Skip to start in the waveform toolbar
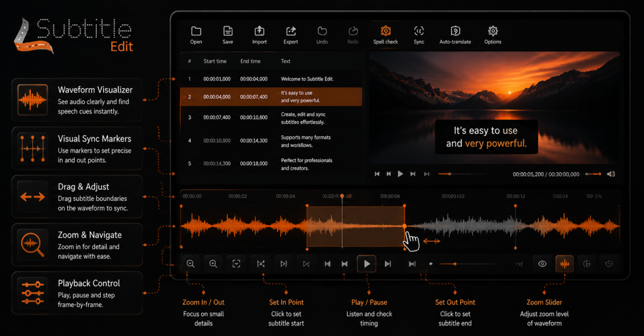 [x=327, y=264]
